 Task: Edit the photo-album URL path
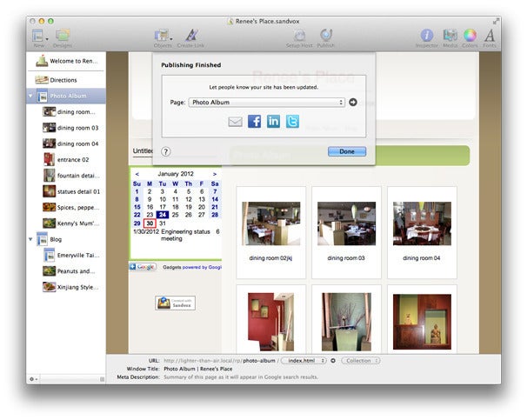[x=259, y=361]
